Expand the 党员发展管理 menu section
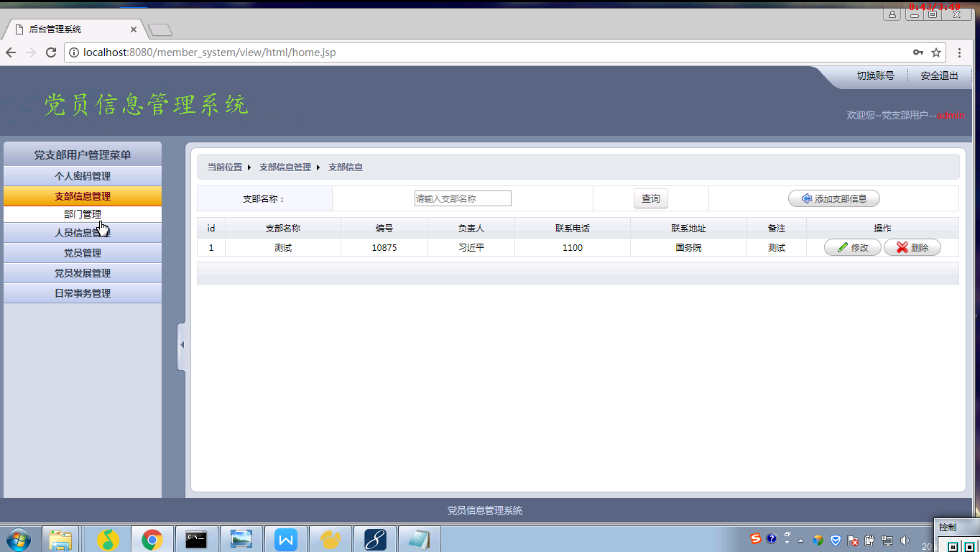 [x=83, y=273]
